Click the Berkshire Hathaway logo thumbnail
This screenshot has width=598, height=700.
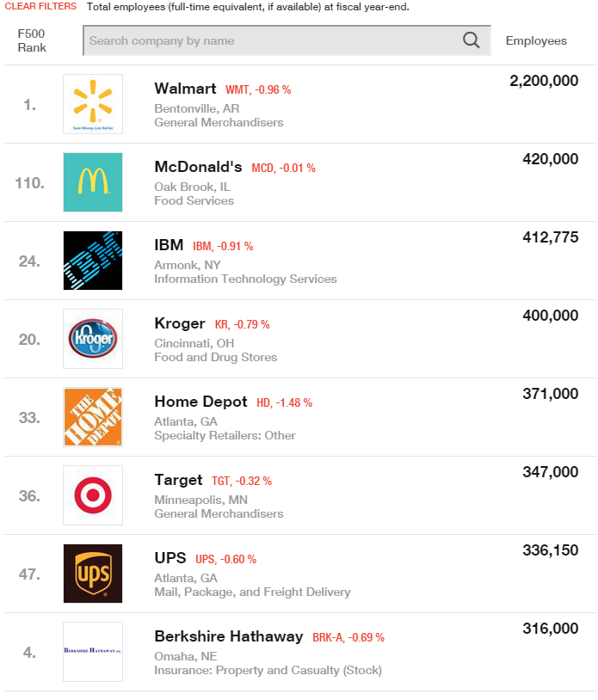[93, 652]
